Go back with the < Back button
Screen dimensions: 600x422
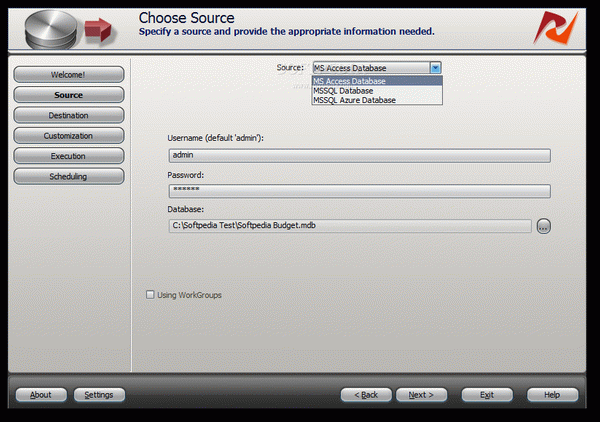point(366,395)
